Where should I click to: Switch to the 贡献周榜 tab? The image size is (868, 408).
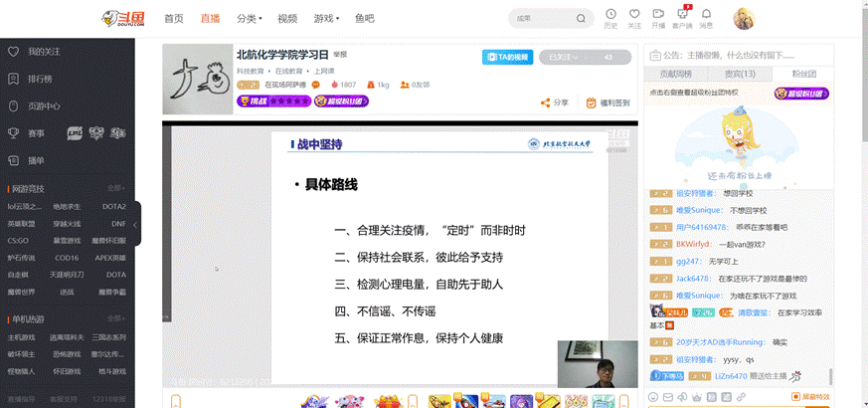(676, 74)
